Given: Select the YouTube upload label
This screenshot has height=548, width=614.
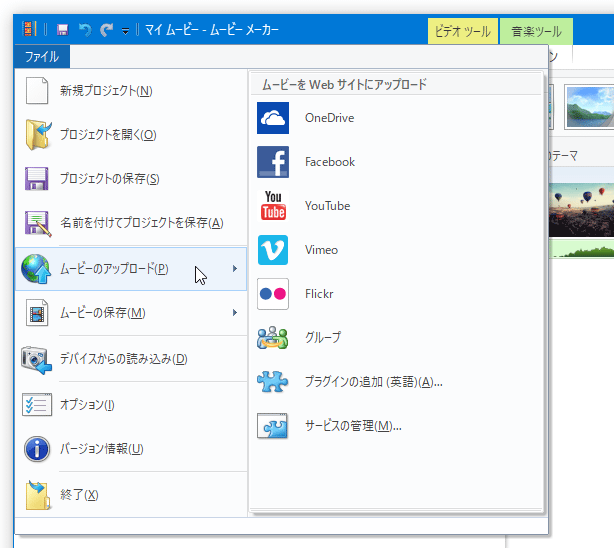Looking at the screenshot, I should (327, 206).
